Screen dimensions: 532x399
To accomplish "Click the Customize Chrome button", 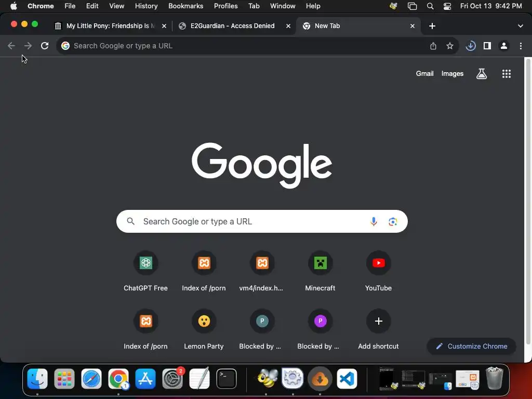I will click(472, 347).
